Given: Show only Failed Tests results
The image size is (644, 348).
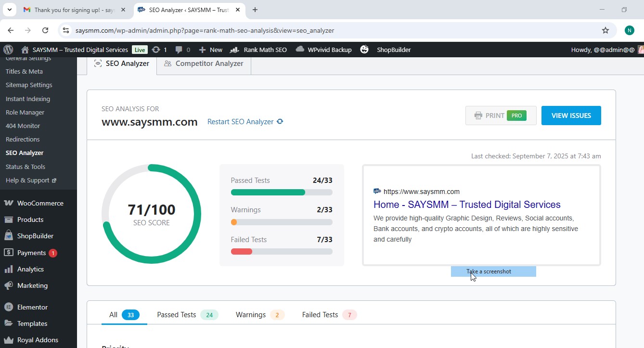Looking at the screenshot, I should 320,314.
